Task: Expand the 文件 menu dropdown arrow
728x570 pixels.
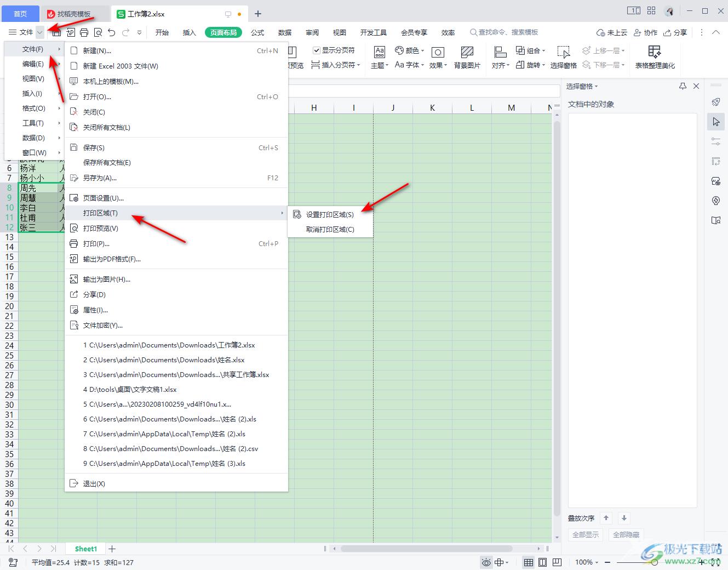Action: pos(40,33)
